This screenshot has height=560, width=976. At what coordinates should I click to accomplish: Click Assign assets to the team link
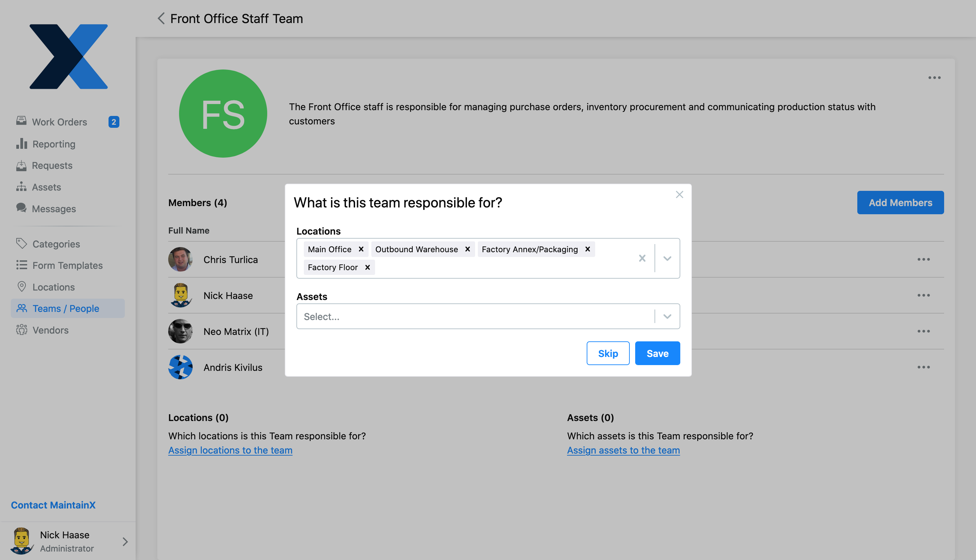coord(623,451)
